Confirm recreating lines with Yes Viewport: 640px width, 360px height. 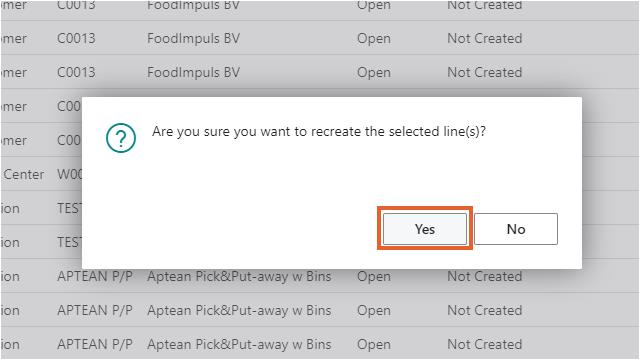(x=424, y=229)
